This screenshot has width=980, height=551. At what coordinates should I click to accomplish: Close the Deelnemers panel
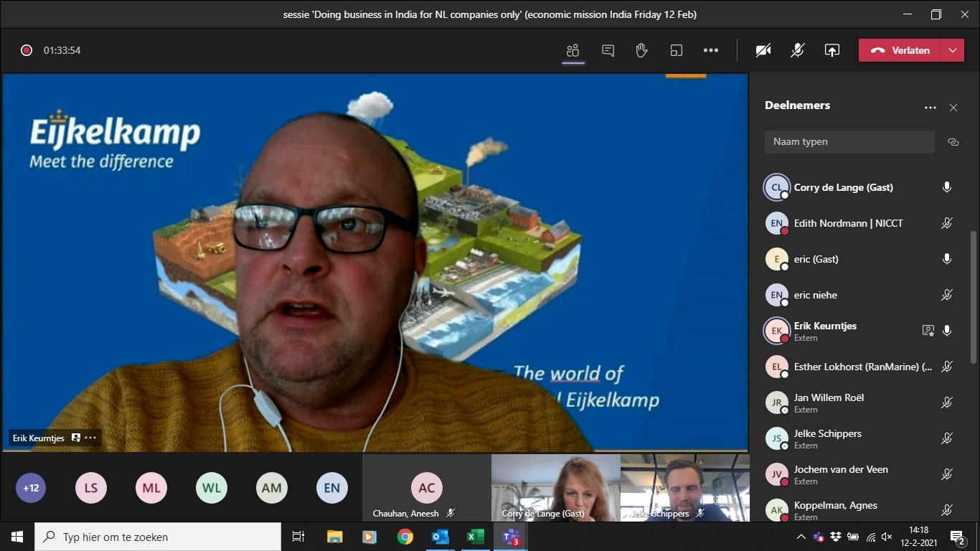(953, 108)
